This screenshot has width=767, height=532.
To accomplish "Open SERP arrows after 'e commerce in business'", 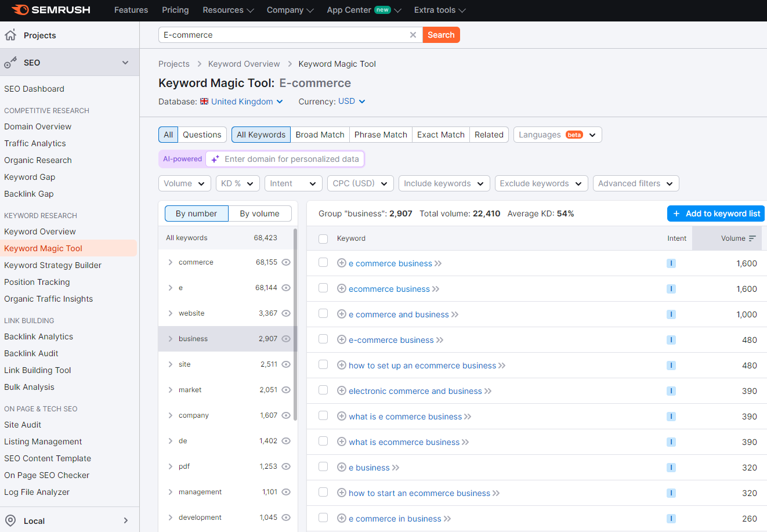I will pyautogui.click(x=447, y=519).
